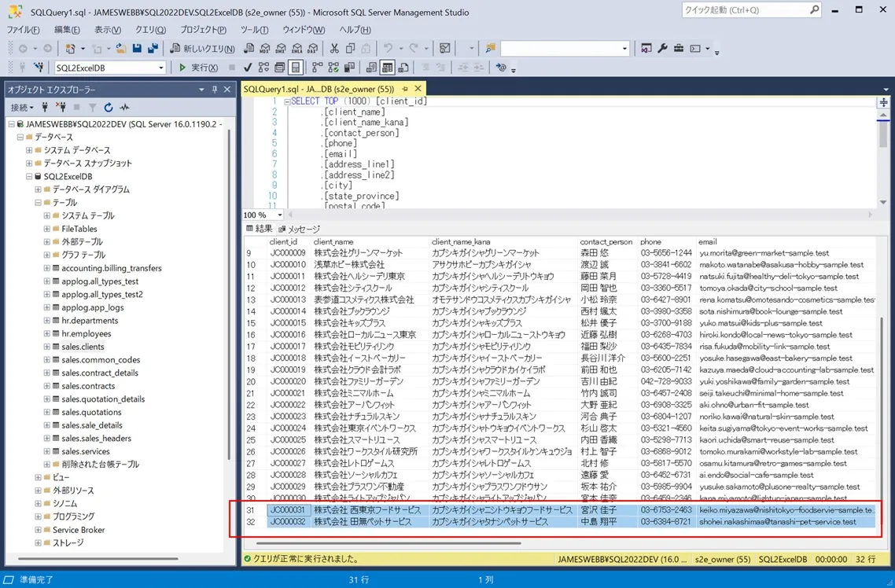Viewport: 895px width, 588px height.
Task: Open the 編集(E) menu
Action: (x=67, y=30)
